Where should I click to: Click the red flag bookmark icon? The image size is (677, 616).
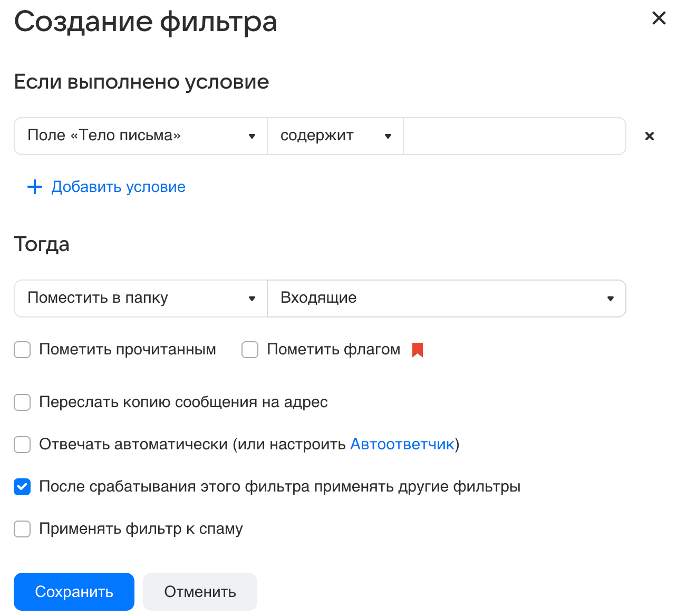(418, 350)
